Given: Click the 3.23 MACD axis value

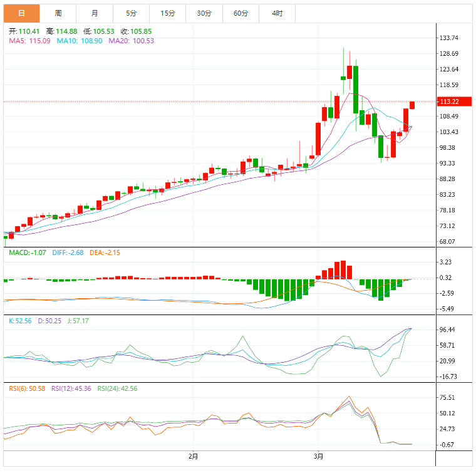Looking at the screenshot, I should pyautogui.click(x=446, y=262).
